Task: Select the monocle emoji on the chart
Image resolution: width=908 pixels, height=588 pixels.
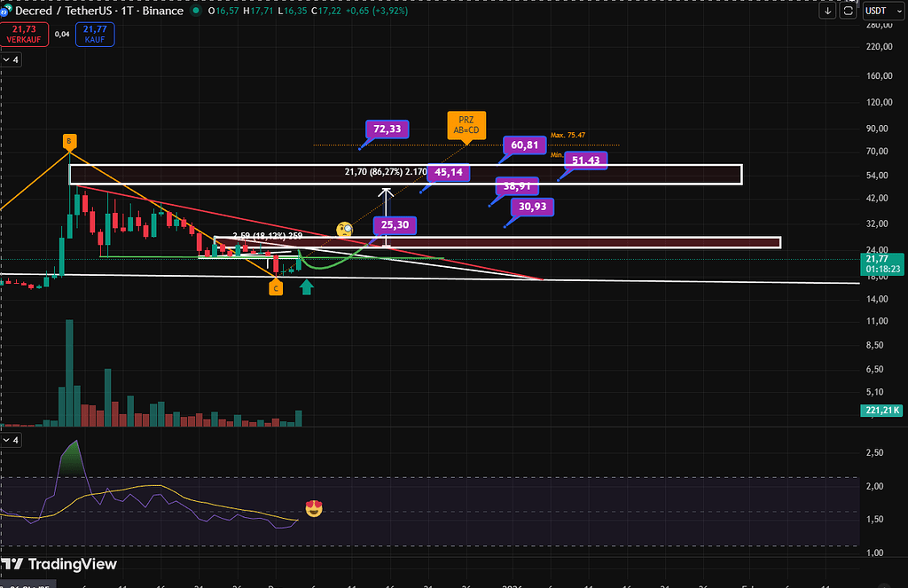Action: pyautogui.click(x=344, y=230)
